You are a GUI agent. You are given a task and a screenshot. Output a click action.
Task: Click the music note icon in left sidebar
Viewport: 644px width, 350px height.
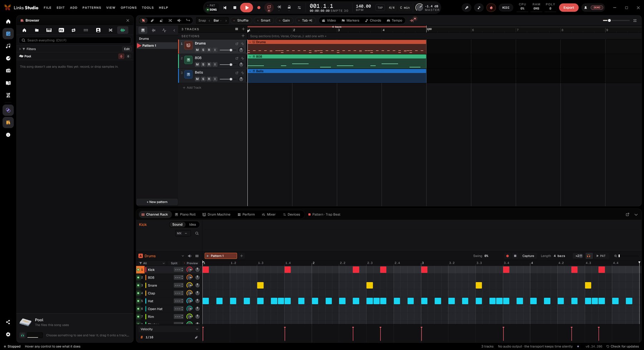(8, 46)
